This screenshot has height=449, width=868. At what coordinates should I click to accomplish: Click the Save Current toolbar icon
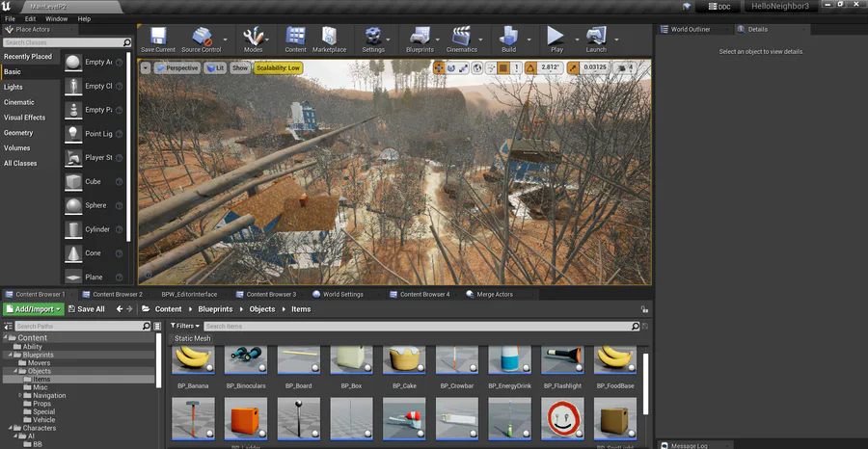tap(158, 36)
